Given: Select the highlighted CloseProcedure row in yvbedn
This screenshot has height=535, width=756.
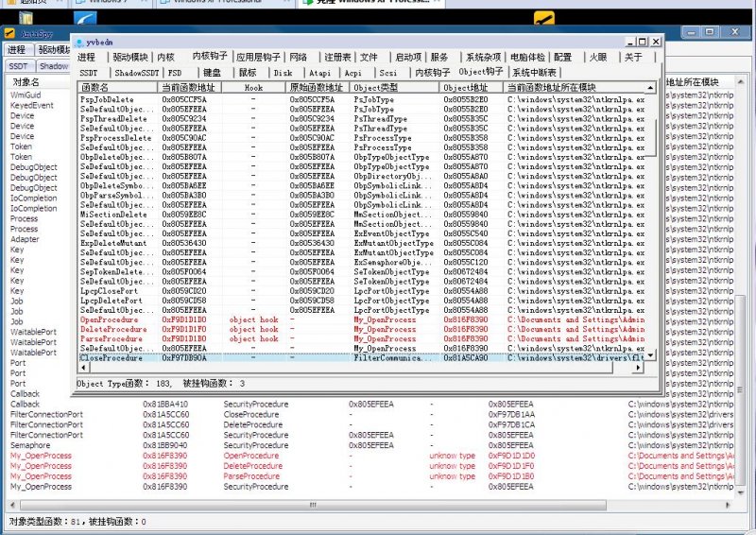Looking at the screenshot, I should click(x=362, y=358).
